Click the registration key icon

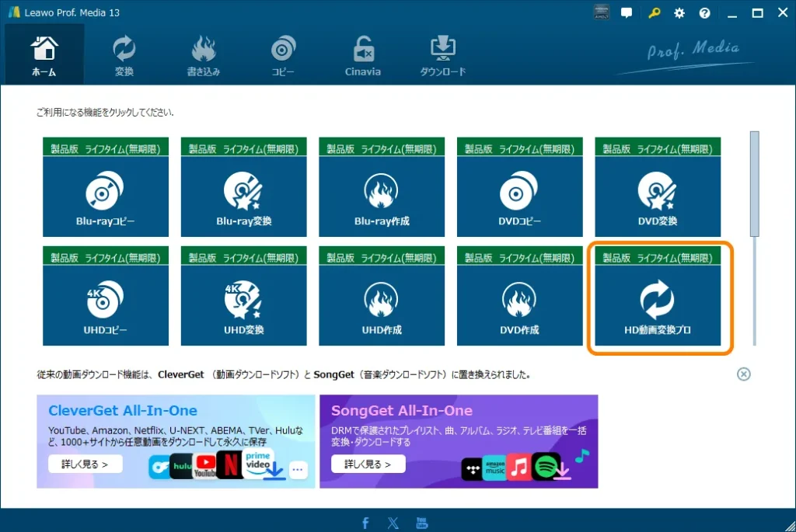pyautogui.click(x=653, y=12)
